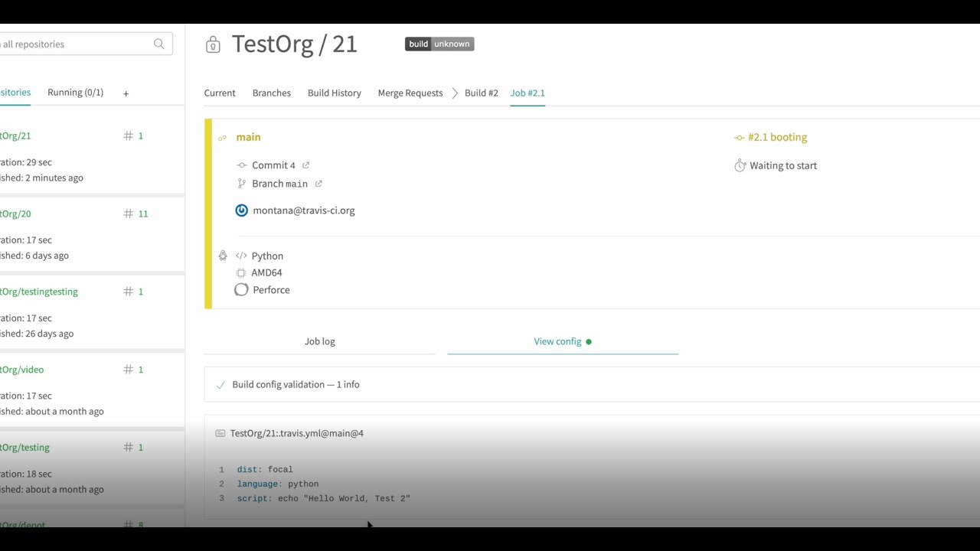Select the Job #2.1 tab
Viewport: 980px width, 551px height.
point(528,93)
